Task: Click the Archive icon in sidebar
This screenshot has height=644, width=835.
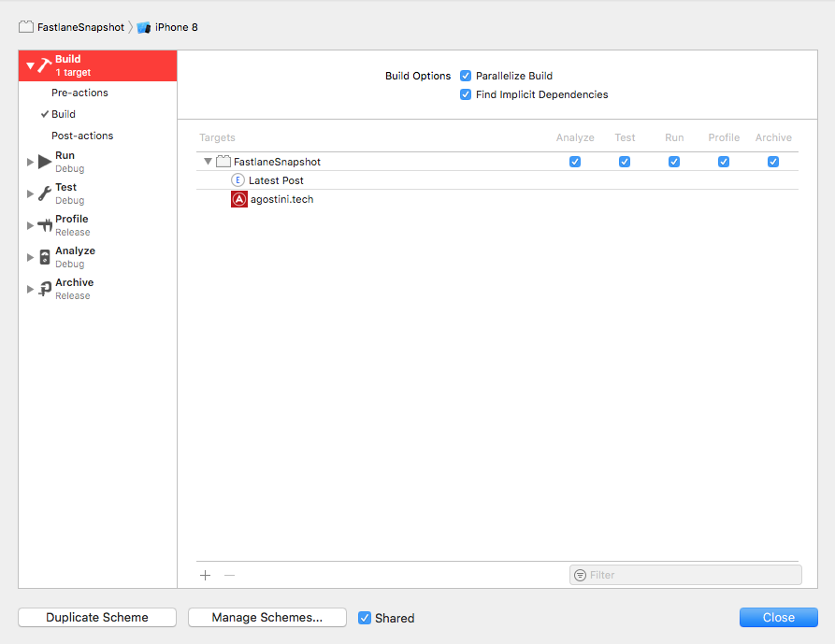Action: 45,289
